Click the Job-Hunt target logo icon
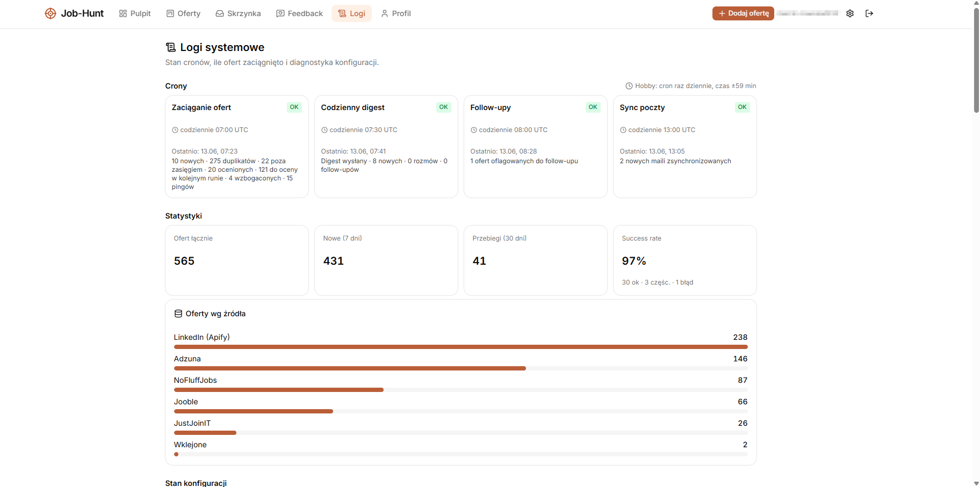The height and width of the screenshot is (487, 980). [x=50, y=13]
